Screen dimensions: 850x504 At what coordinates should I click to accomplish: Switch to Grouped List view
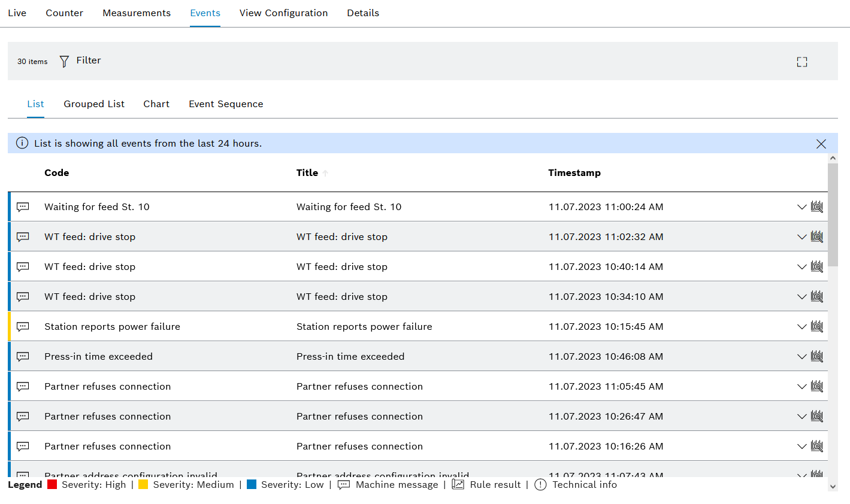click(x=94, y=104)
